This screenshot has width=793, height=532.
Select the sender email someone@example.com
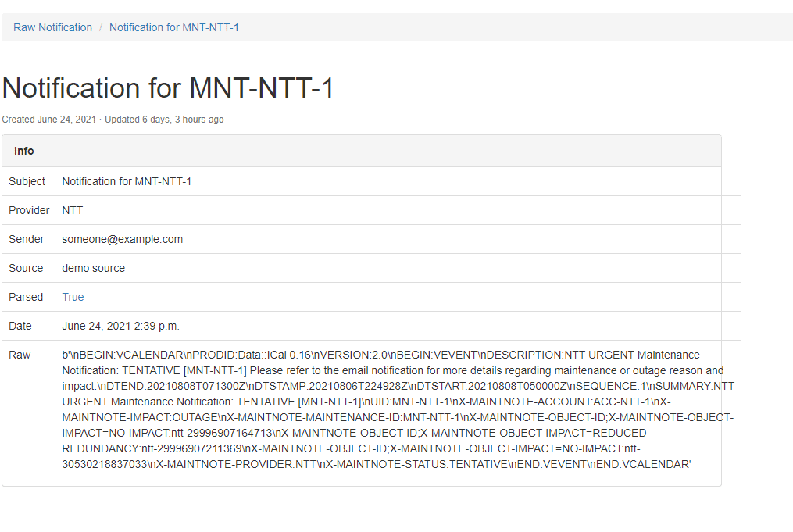pyautogui.click(x=123, y=239)
